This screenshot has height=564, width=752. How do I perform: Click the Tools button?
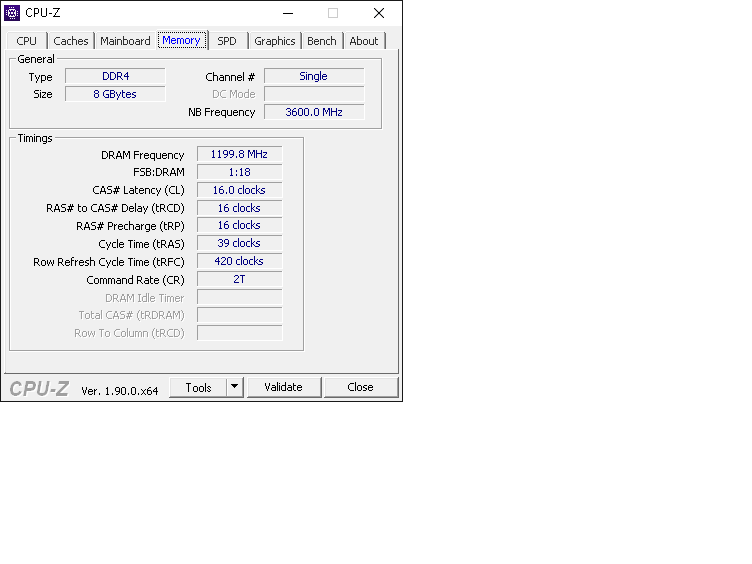[198, 388]
